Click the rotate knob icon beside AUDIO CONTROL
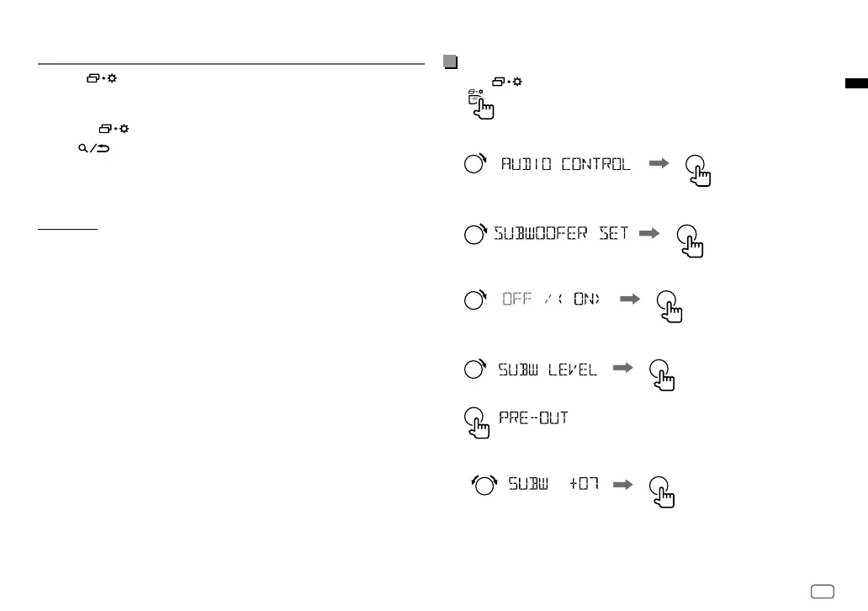868x611 pixels. click(x=475, y=163)
